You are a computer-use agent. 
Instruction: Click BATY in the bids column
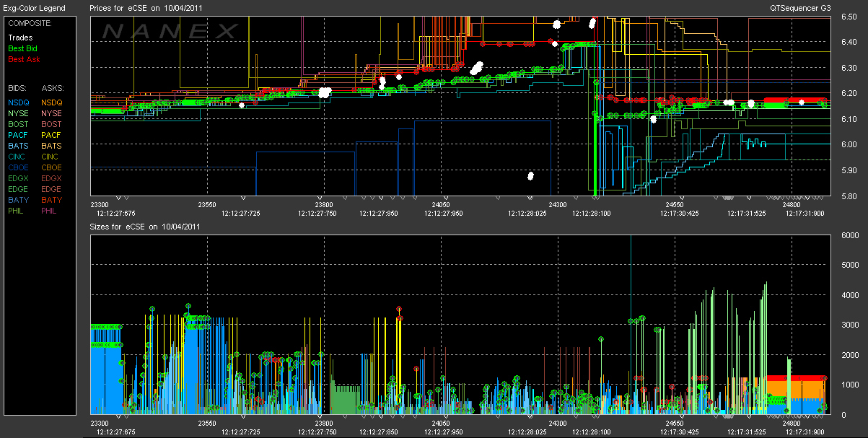point(18,200)
